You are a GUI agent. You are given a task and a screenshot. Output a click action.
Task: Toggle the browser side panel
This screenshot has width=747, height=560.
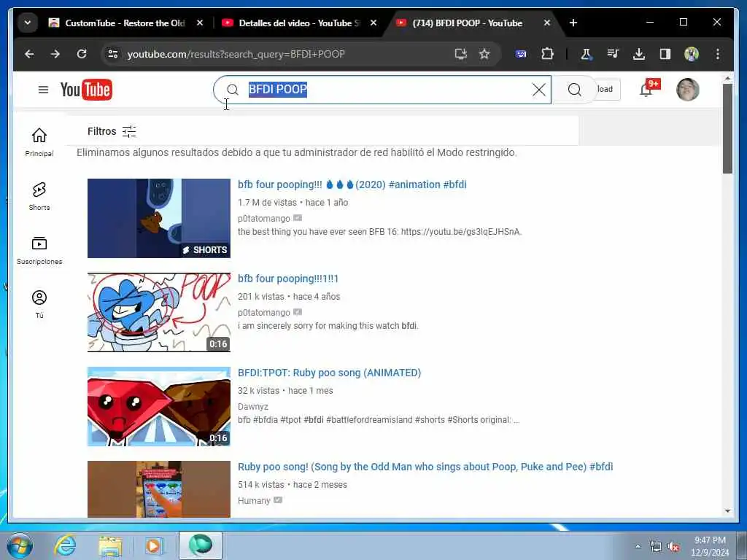click(665, 54)
